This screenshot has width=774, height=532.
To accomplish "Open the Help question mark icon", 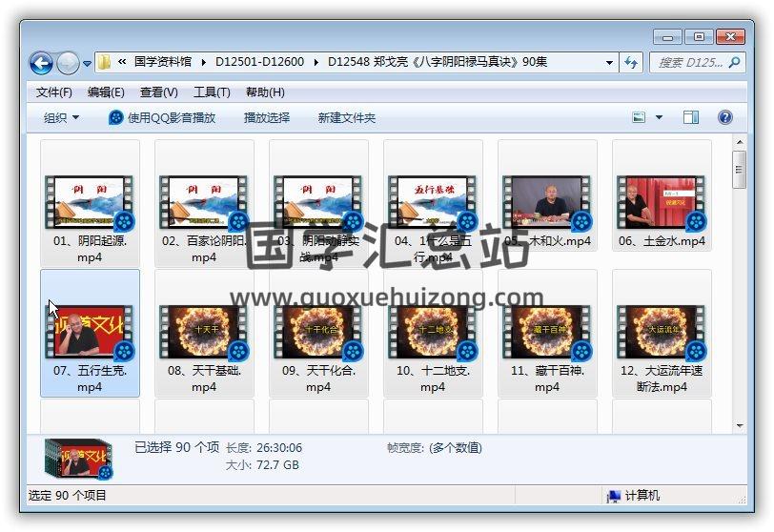I will (x=724, y=117).
